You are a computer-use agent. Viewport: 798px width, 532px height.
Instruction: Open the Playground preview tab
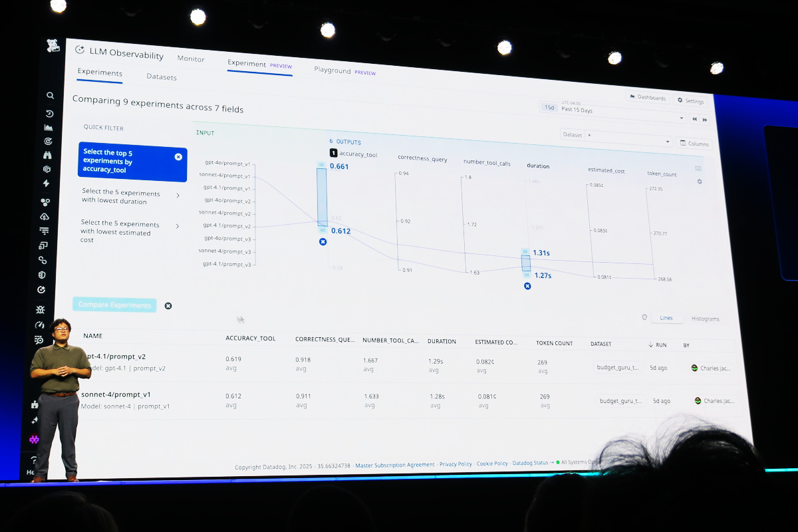click(x=344, y=71)
